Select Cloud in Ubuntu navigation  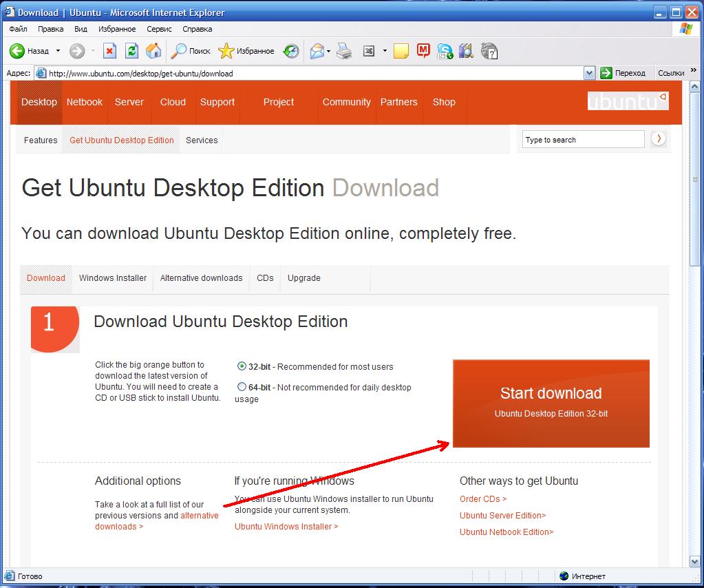coord(173,103)
